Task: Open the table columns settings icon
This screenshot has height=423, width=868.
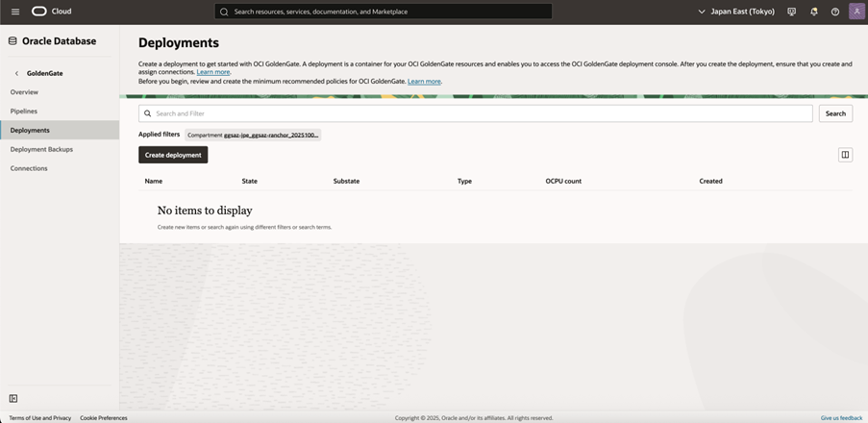Action: point(845,155)
